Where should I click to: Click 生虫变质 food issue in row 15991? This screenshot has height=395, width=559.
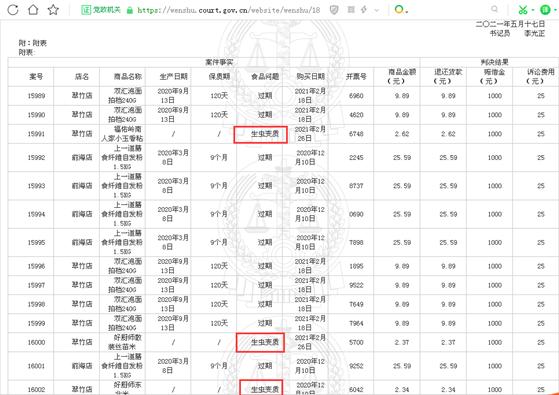pyautogui.click(x=265, y=134)
